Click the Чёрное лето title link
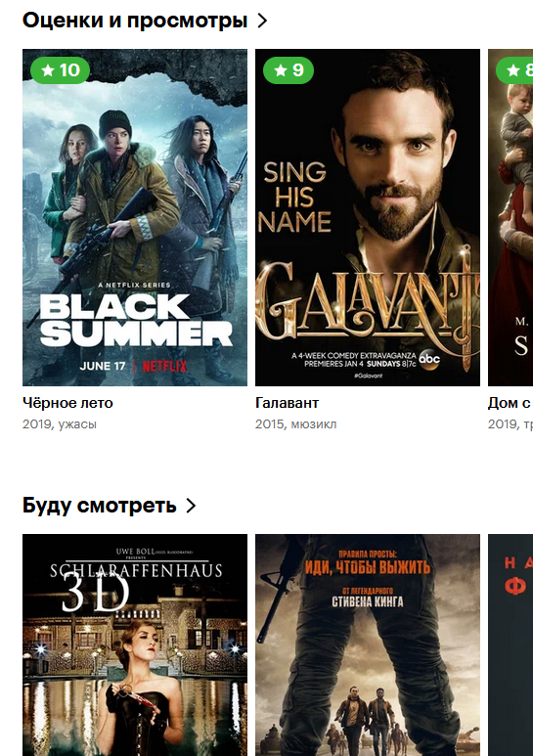533x756 pixels. [67, 403]
